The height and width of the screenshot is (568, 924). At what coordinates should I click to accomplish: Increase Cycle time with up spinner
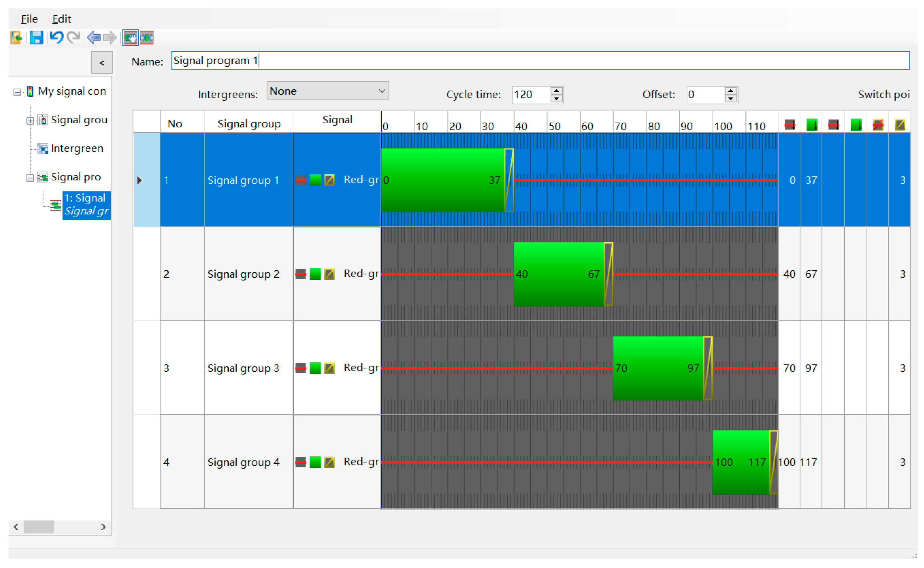pos(556,91)
